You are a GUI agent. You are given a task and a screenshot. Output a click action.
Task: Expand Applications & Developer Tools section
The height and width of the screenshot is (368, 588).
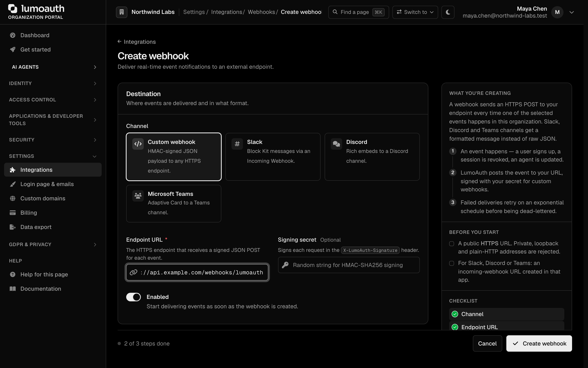(x=53, y=120)
